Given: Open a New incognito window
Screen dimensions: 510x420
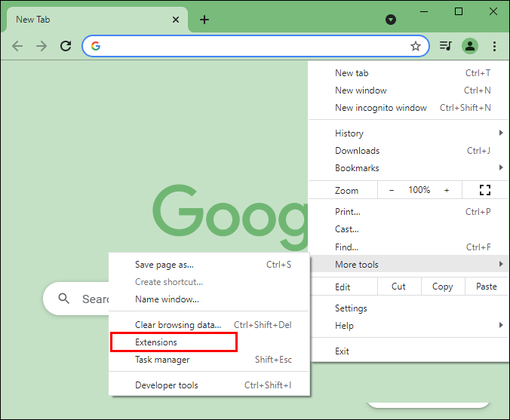Looking at the screenshot, I should (408, 108).
